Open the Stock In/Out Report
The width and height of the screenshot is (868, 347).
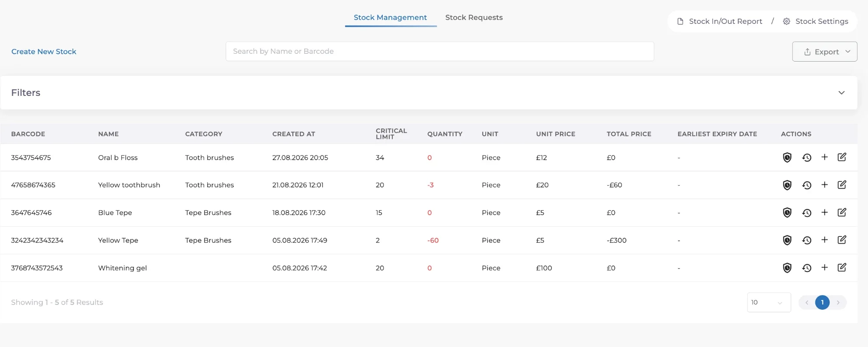point(720,21)
